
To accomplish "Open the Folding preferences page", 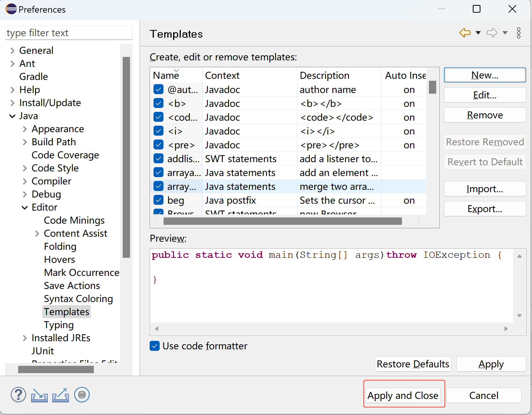I will coord(60,247).
